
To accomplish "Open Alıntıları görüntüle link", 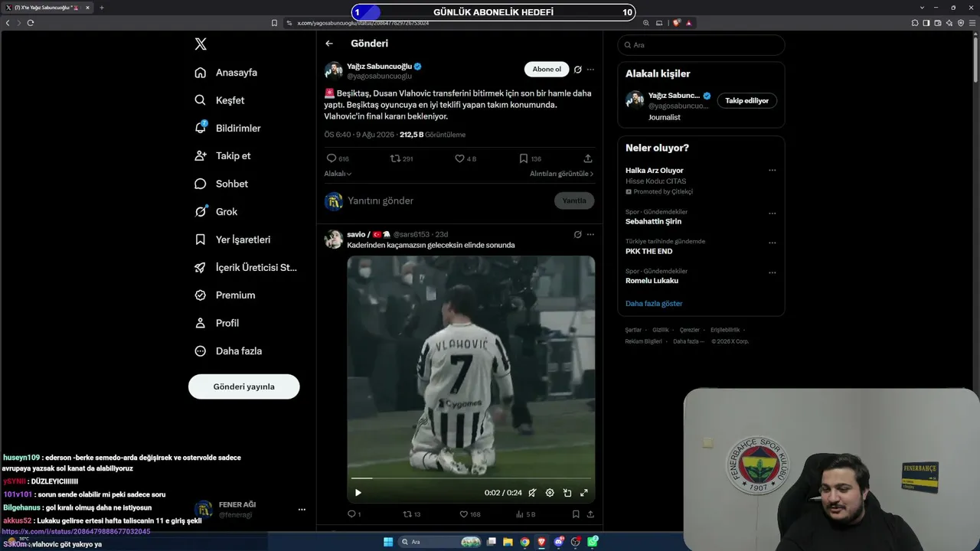I will [x=561, y=174].
